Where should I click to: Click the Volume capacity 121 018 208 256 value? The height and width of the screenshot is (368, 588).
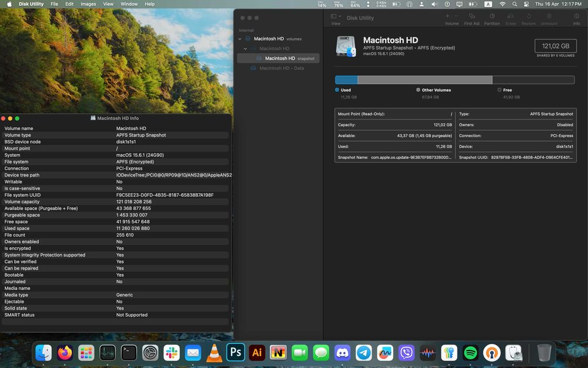pos(134,201)
